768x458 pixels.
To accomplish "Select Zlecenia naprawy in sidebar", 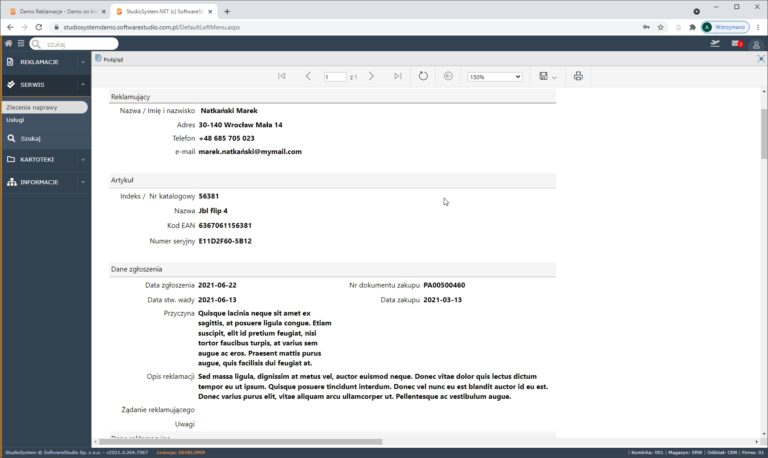I will (x=30, y=106).
